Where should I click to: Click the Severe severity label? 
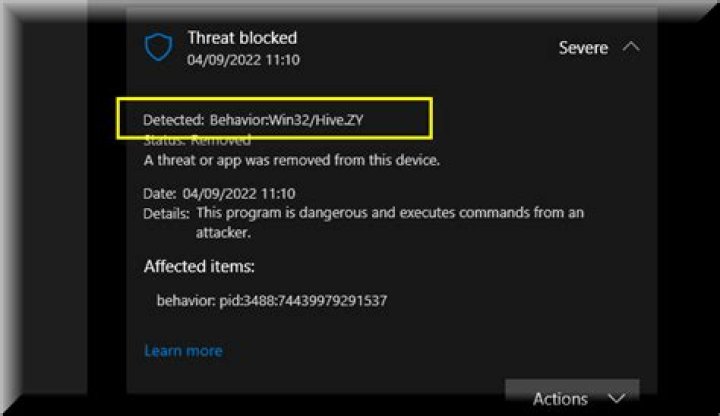pyautogui.click(x=582, y=48)
